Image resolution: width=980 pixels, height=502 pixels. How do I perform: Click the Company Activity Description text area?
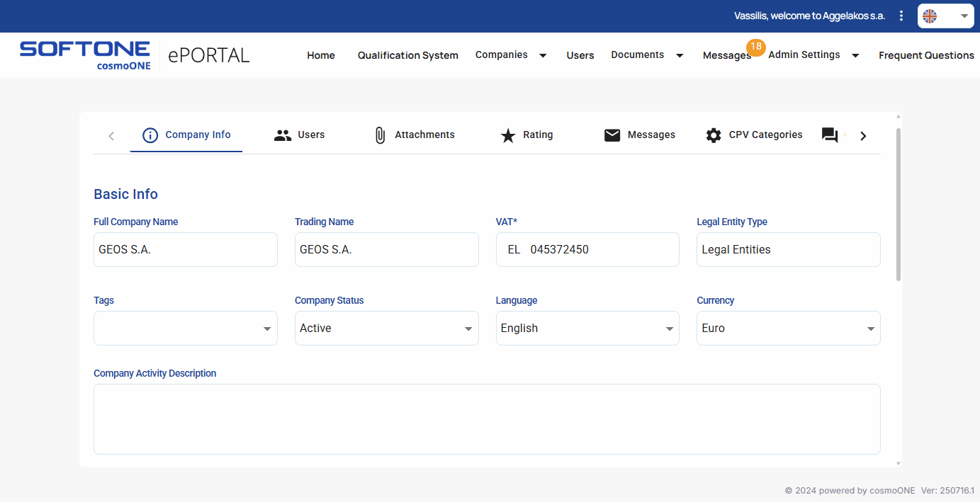[x=487, y=418]
